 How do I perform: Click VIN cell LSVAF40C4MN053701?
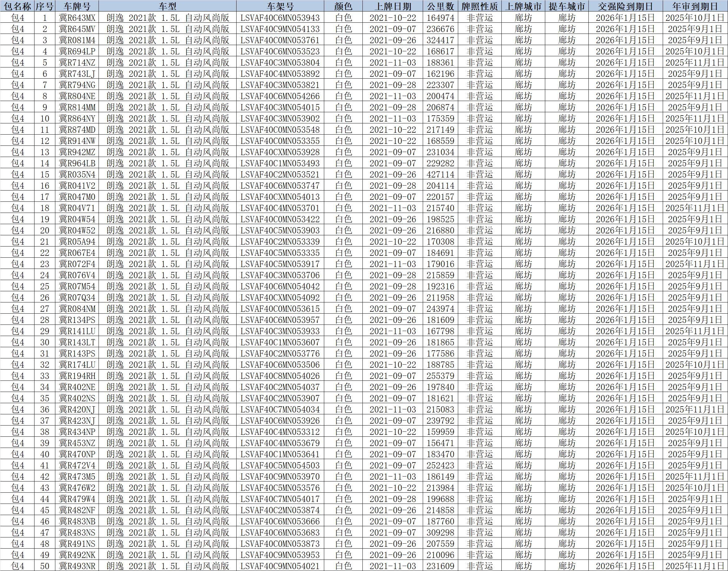[x=280, y=208]
